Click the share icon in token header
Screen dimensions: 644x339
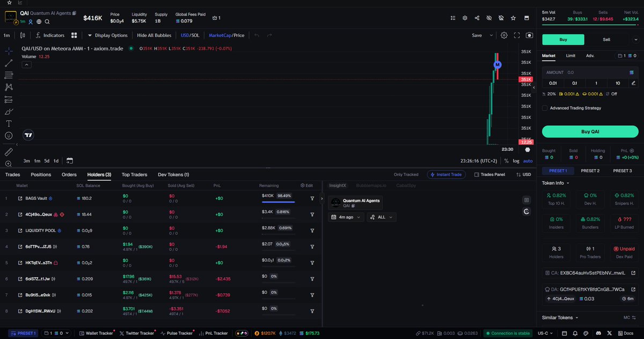tap(477, 18)
